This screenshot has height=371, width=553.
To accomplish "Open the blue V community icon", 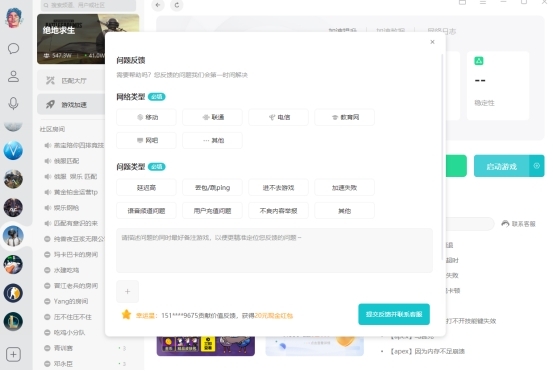I will click(x=13, y=151).
